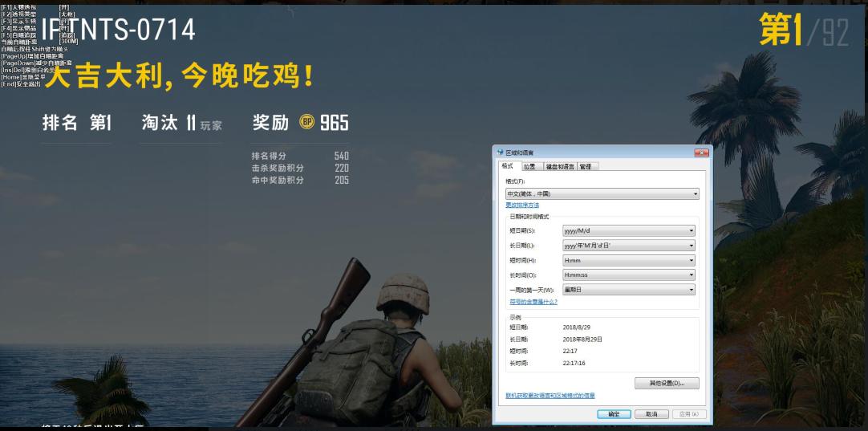Click the 更改排序方法 link
Viewport: 868px width, 431px height.
522,205
